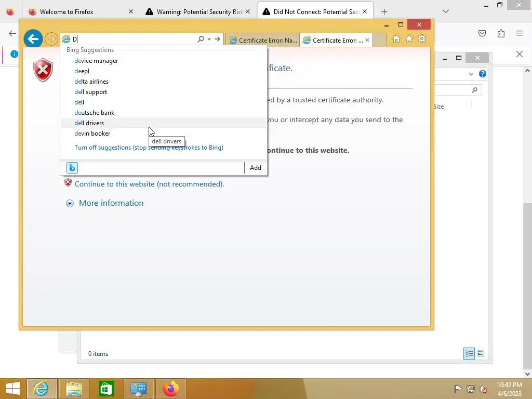532x399 pixels.
Task: Open Windows Store from taskbar
Action: (106, 389)
